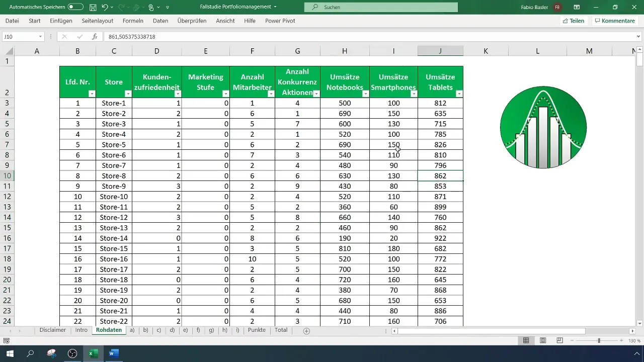Click cell containing Store-12
644x362 pixels.
(114, 218)
